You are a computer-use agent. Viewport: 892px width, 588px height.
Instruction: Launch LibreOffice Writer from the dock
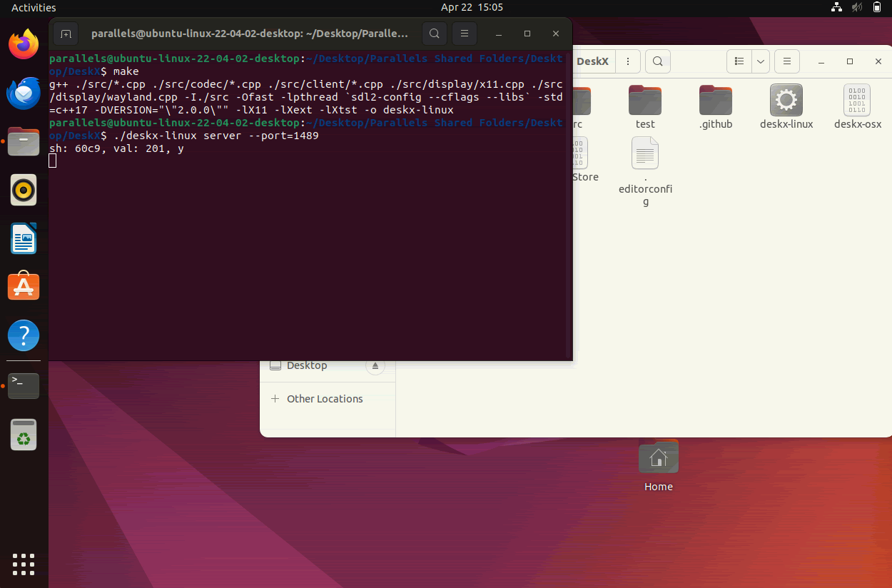coord(24,239)
